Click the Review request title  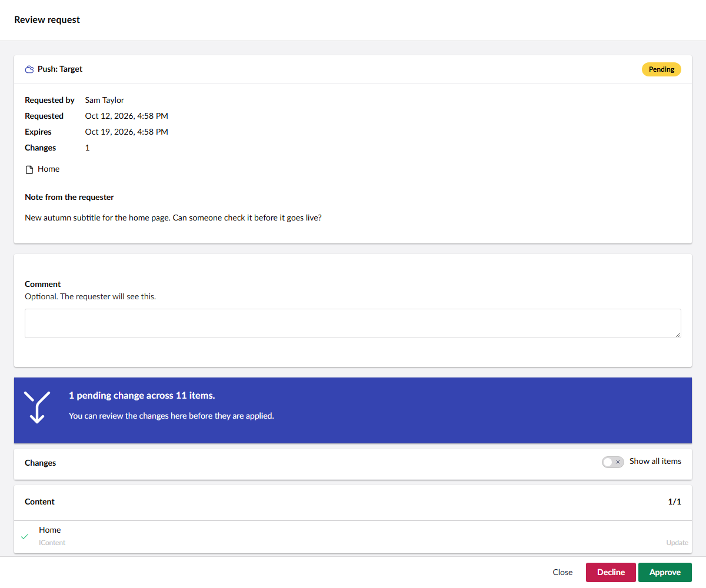47,20
